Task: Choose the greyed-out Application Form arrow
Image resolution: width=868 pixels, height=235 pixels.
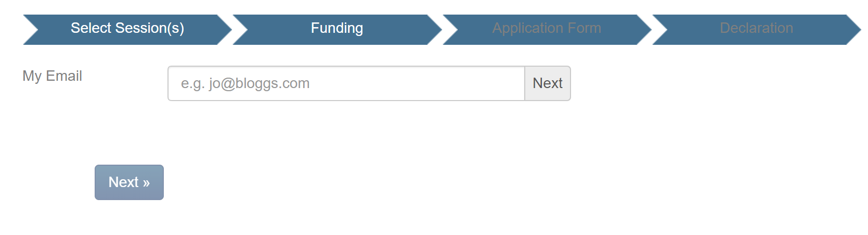Action: 547,29
